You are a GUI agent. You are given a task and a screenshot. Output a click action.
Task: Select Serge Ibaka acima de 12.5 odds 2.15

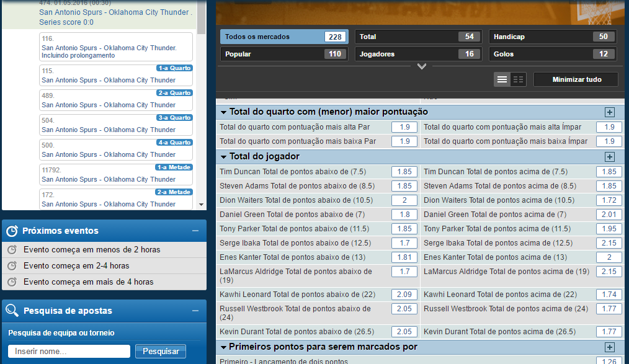pos(609,243)
